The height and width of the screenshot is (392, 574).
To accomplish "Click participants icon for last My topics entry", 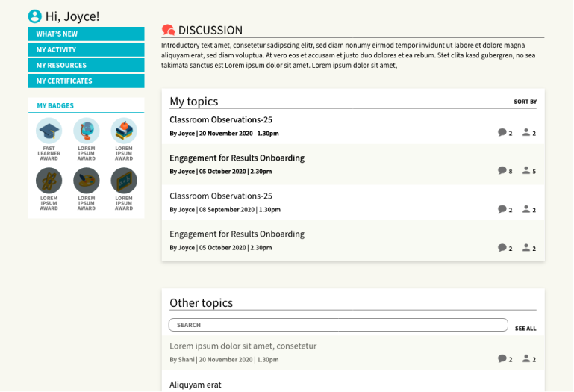I will tap(526, 247).
